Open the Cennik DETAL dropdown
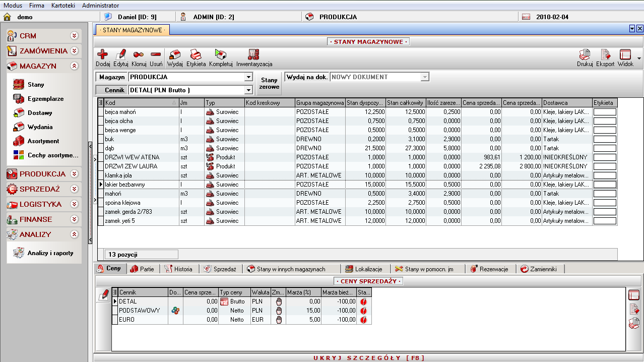Screen dimensions: 644x362 pos(248,90)
